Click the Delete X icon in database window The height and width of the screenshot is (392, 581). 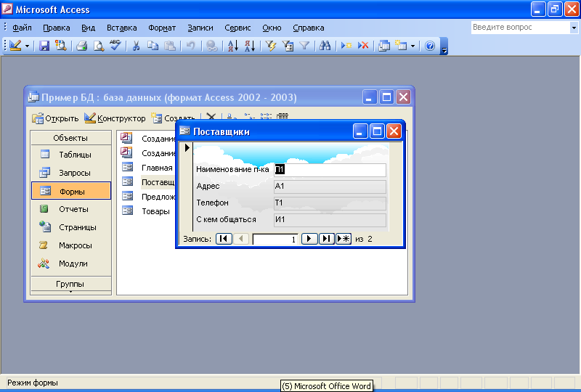tap(211, 117)
